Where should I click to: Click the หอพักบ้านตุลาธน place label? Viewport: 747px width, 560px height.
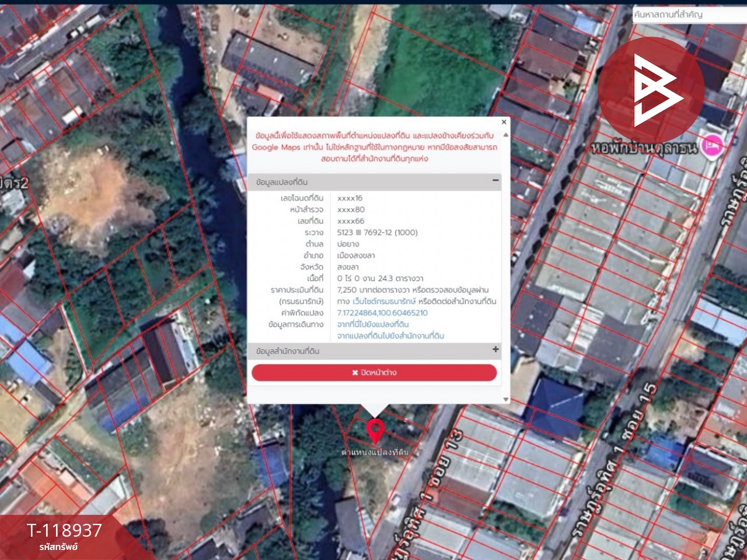(644, 148)
